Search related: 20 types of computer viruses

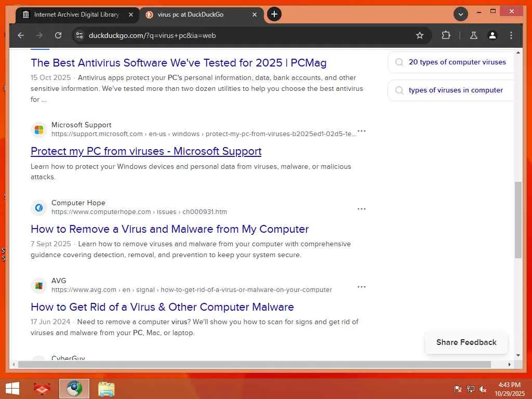pos(450,62)
